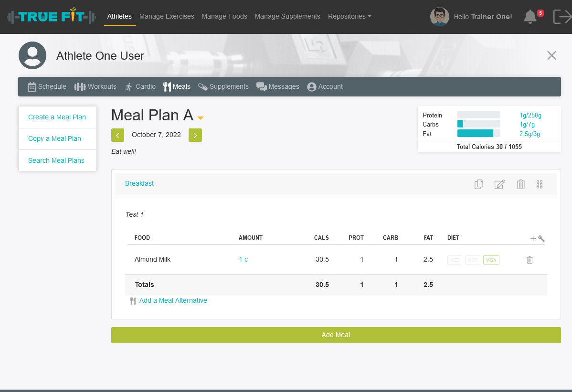Click Add a Meal Alternative link
This screenshot has width=572, height=392.
click(x=173, y=300)
